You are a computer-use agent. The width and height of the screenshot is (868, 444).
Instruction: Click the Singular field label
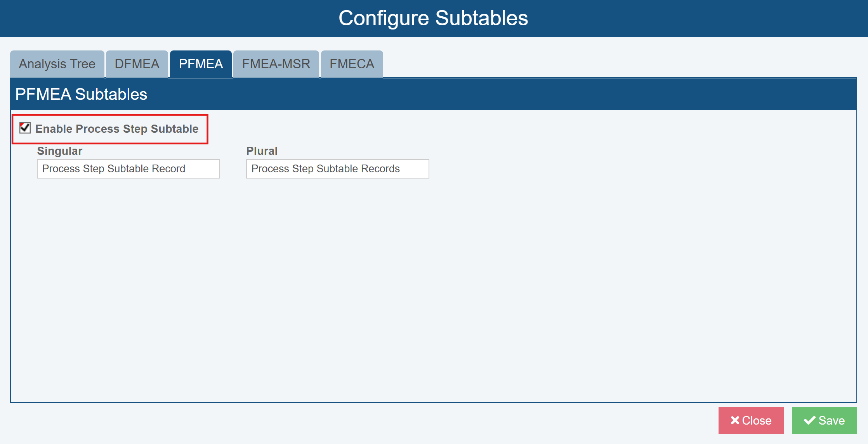pos(60,151)
